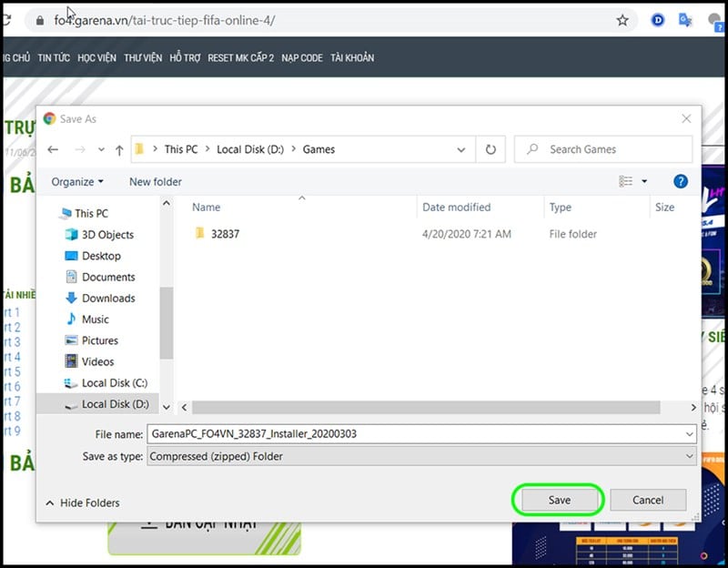Image resolution: width=728 pixels, height=568 pixels.
Task: Click the change view layout icon
Action: pos(626,181)
